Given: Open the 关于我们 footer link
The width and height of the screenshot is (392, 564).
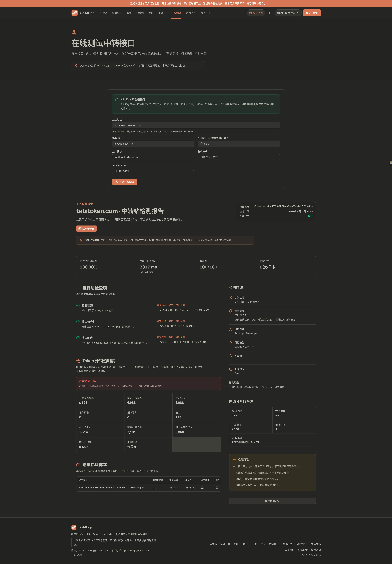Looking at the screenshot, I should (290, 550).
